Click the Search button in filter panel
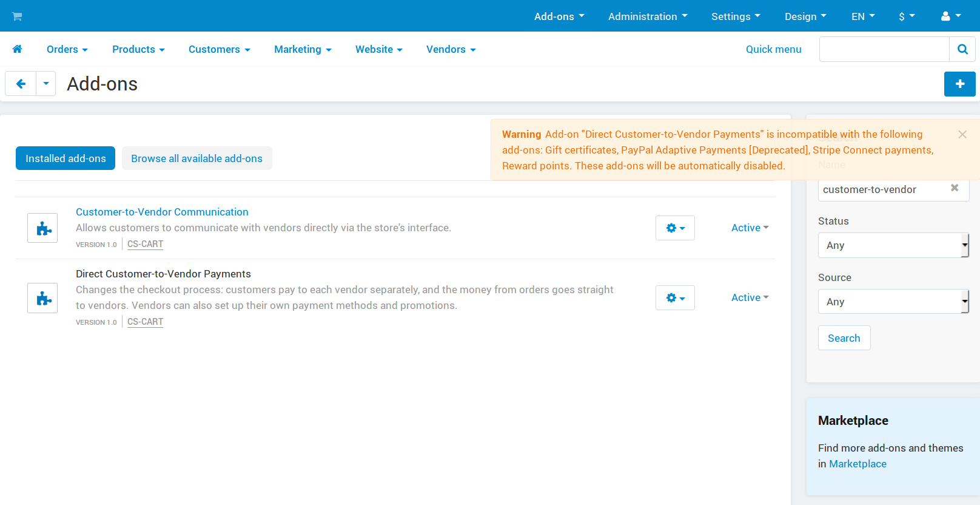The height and width of the screenshot is (505, 980). (844, 338)
